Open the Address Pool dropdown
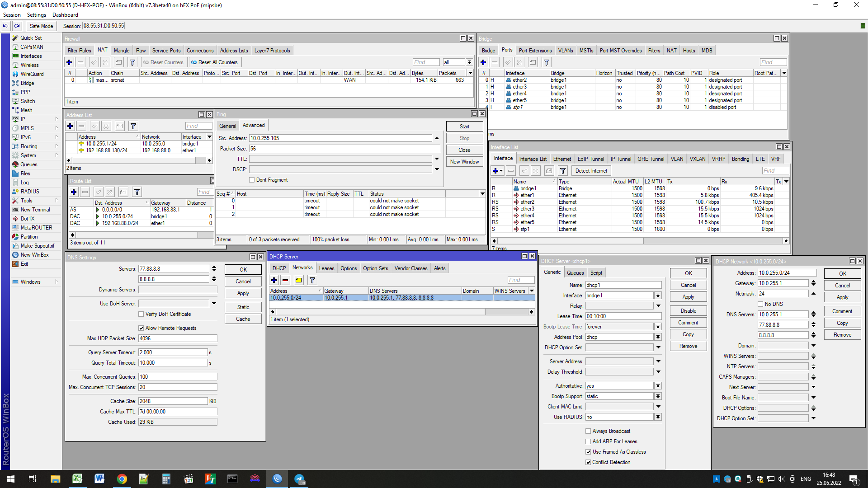Screen dimensions: 868x488 658,337
